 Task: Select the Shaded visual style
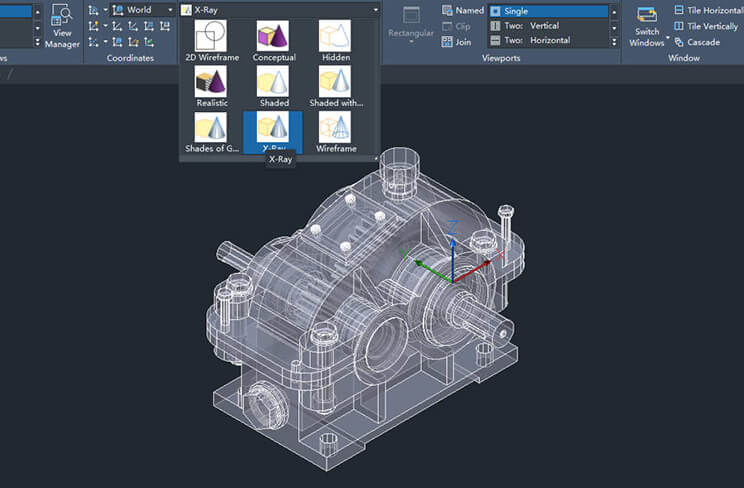click(x=273, y=86)
